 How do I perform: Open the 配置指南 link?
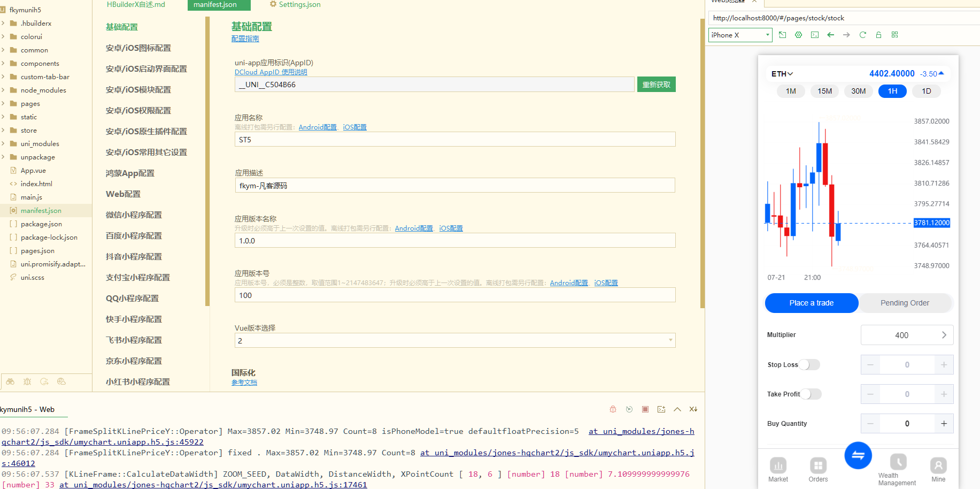pos(245,38)
